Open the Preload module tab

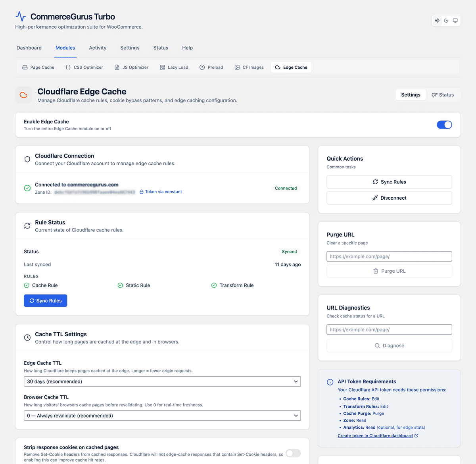click(211, 67)
